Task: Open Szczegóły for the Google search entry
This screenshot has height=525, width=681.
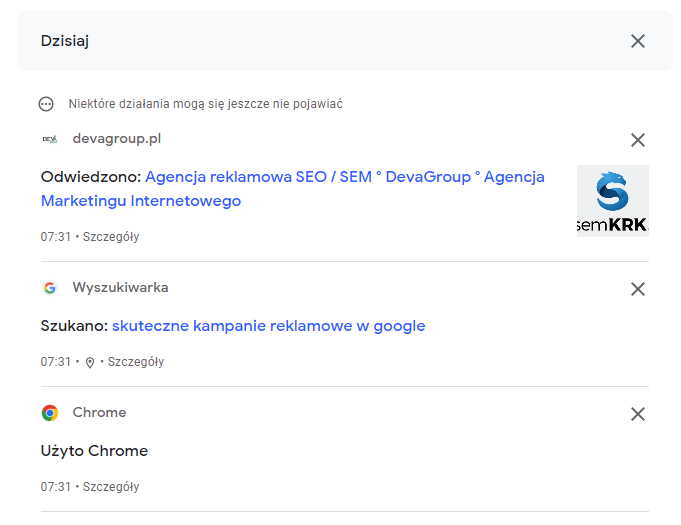Action: click(136, 362)
